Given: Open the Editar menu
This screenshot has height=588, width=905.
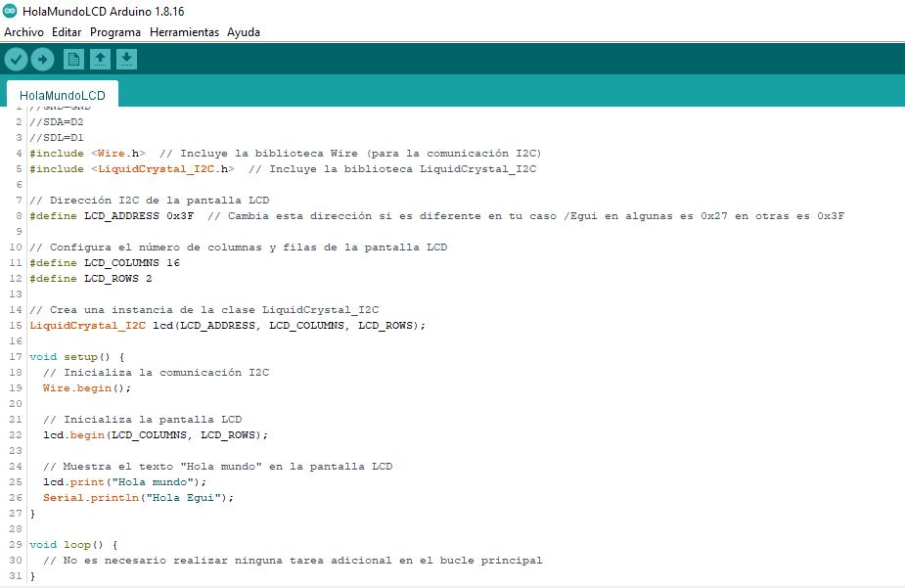Looking at the screenshot, I should point(67,32).
